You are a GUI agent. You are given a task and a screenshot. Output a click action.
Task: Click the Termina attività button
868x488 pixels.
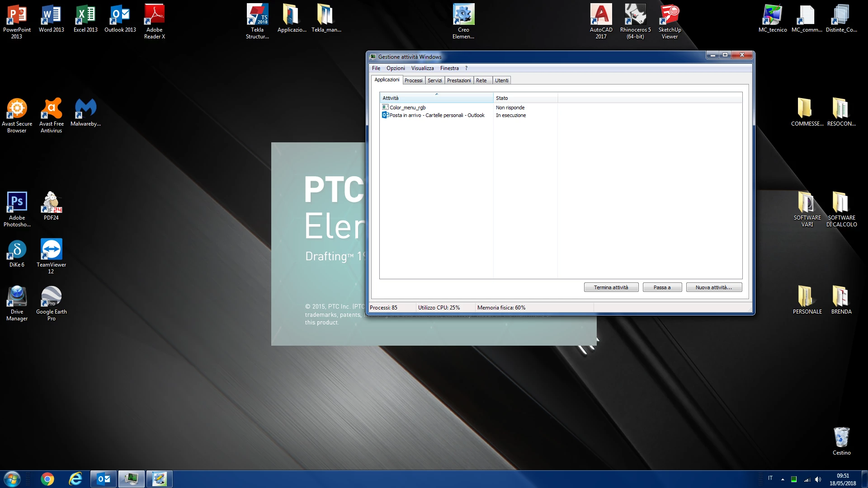611,287
